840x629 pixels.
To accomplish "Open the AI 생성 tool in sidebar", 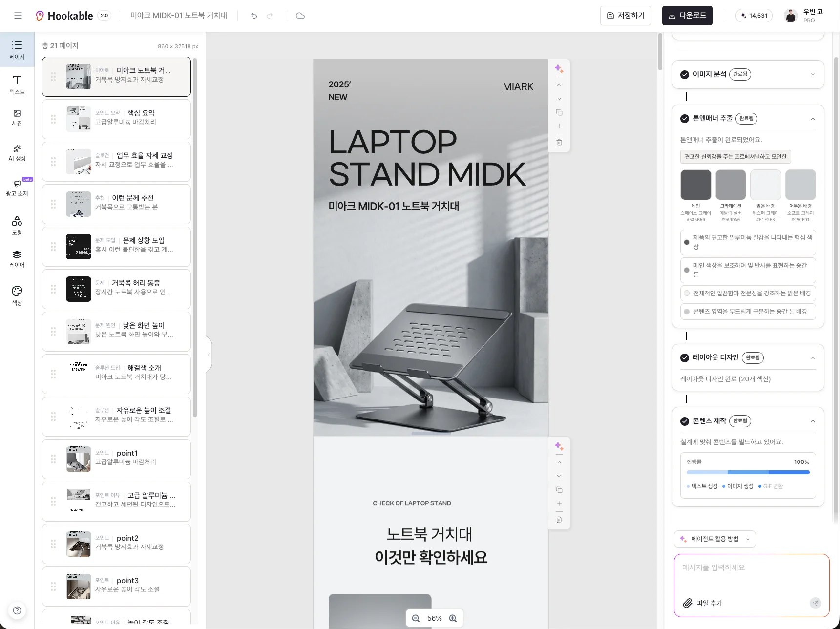I will click(x=17, y=152).
